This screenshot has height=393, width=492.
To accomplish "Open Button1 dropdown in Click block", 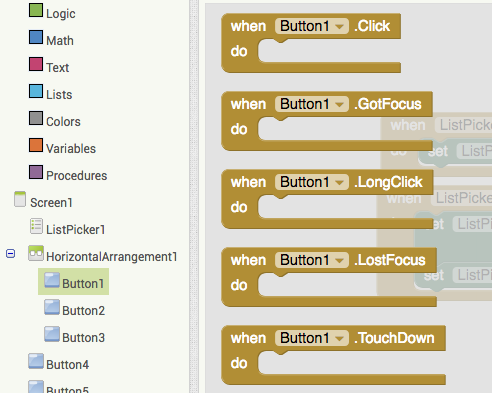I will (x=339, y=26).
